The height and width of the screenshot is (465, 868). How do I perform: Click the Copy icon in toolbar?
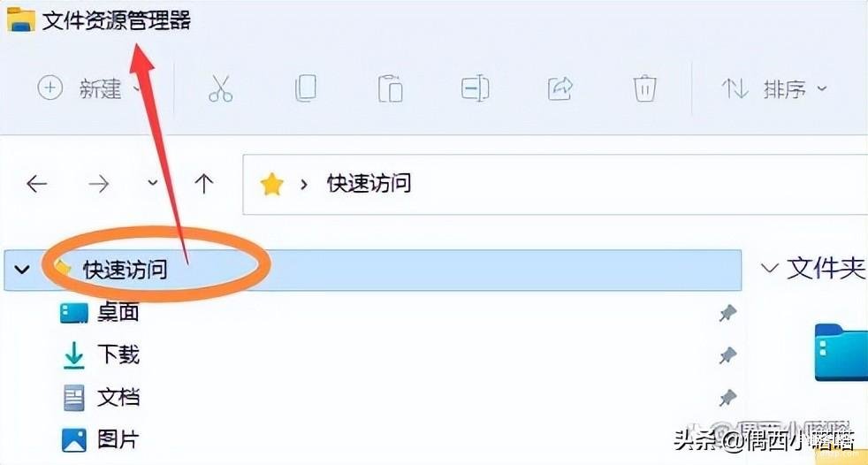(306, 88)
